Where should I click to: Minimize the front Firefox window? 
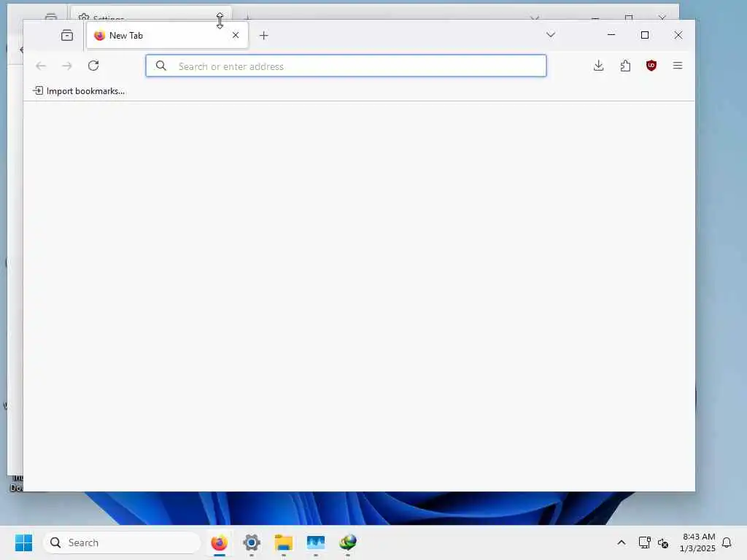[611, 35]
